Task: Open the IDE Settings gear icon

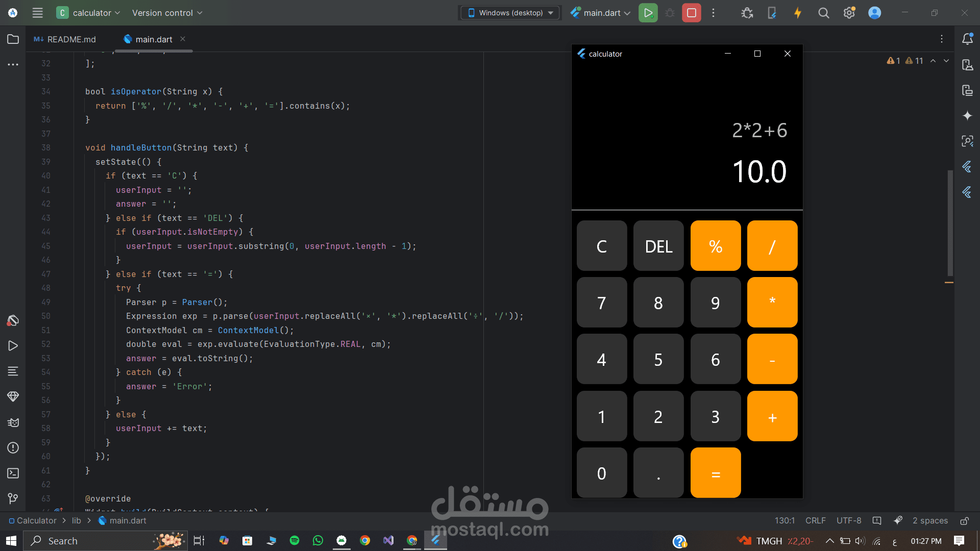Action: (x=849, y=13)
